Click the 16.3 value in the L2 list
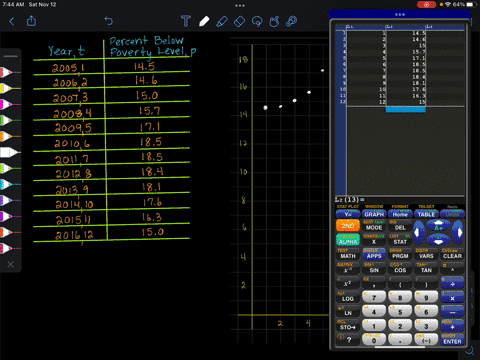Screen dimensions: 480x360 418,96
